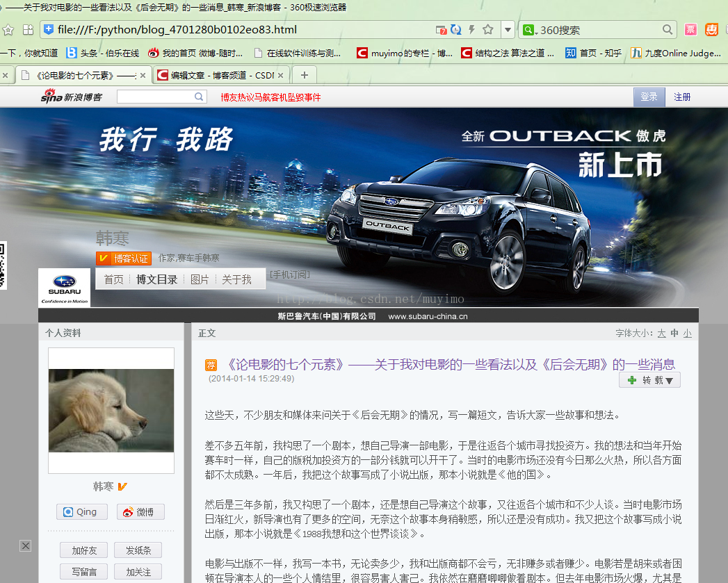
Task: Click the Sina 新浪博客 logo
Action: click(72, 96)
